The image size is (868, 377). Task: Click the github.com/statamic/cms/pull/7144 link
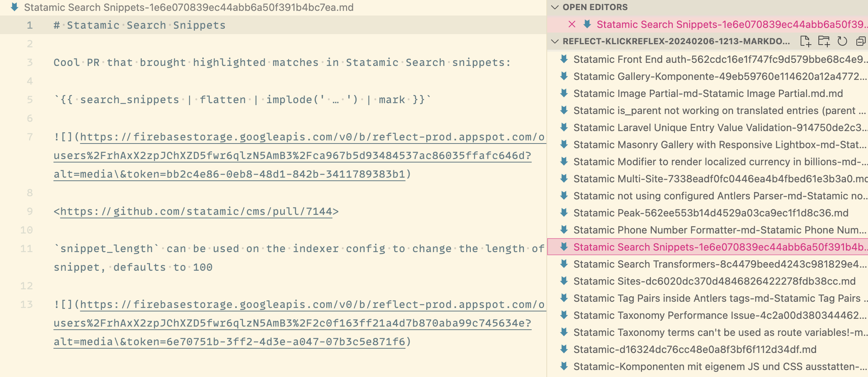[196, 211]
